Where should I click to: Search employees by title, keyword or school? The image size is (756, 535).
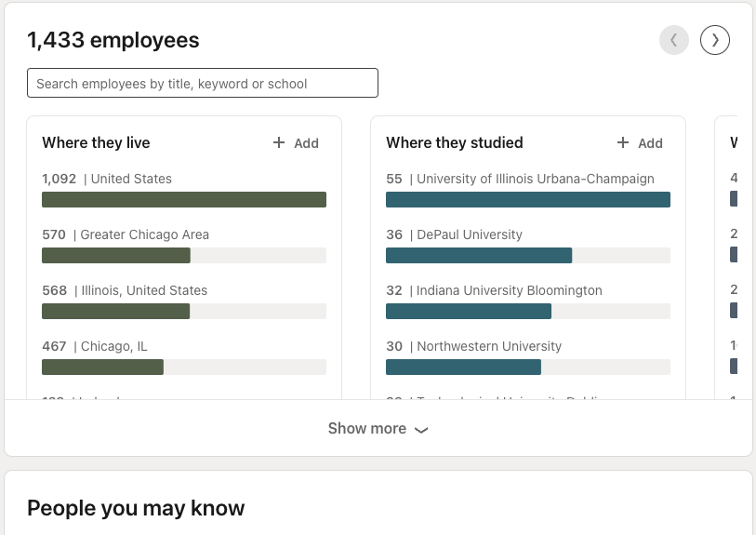coord(203,83)
